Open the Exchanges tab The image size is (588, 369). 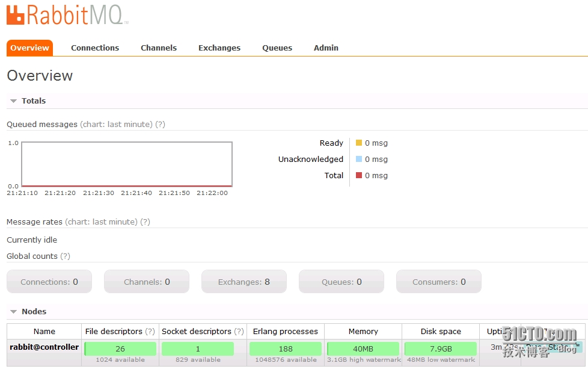[x=219, y=48]
